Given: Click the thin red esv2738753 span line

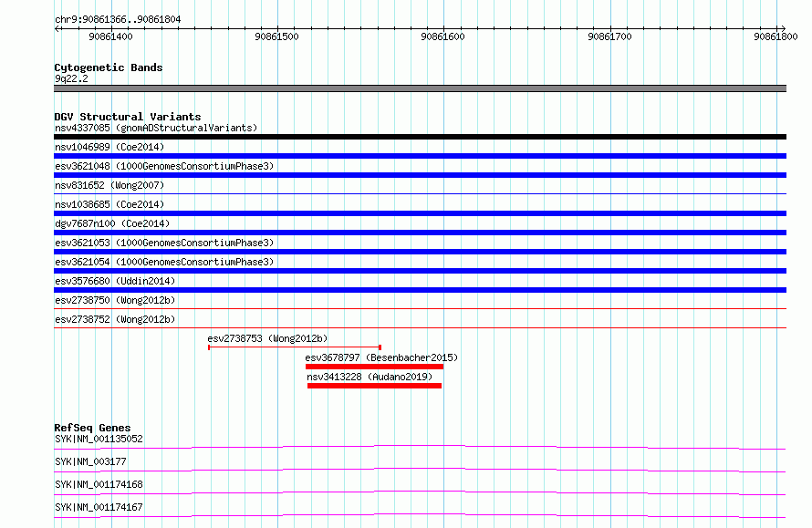Looking at the screenshot, I should [295, 347].
